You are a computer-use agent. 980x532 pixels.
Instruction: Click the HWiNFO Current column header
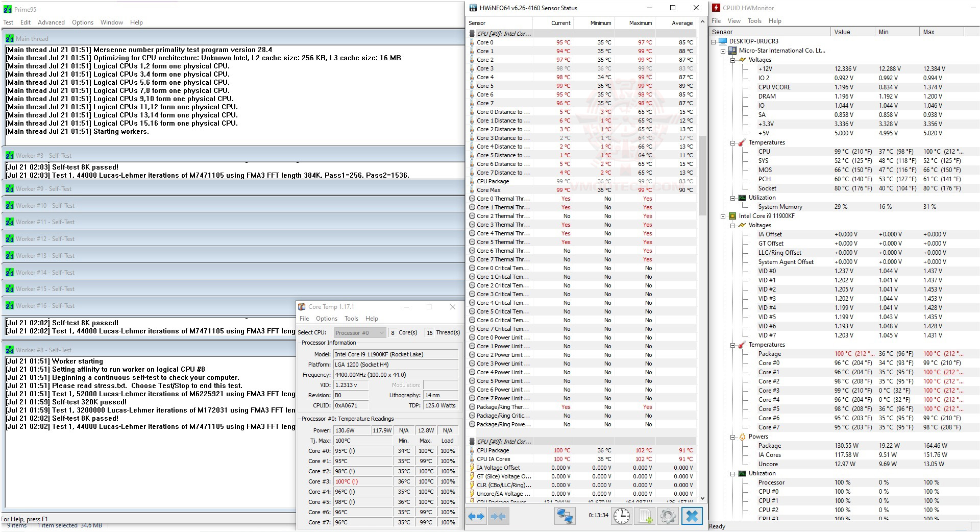[553, 23]
